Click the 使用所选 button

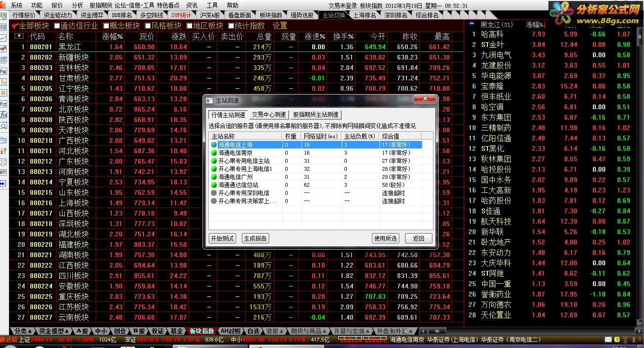[386, 238]
